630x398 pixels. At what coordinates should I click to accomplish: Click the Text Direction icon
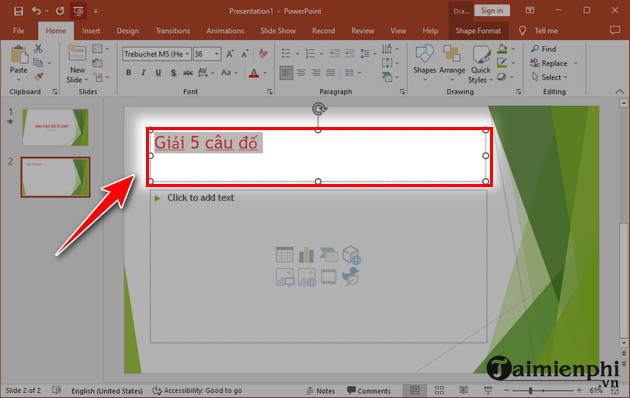pyautogui.click(x=387, y=49)
